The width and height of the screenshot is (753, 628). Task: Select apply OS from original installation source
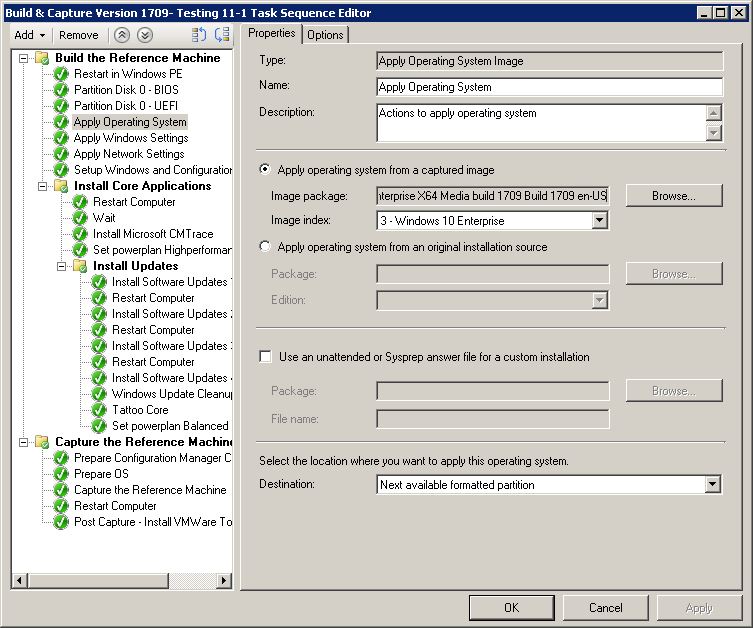point(265,246)
